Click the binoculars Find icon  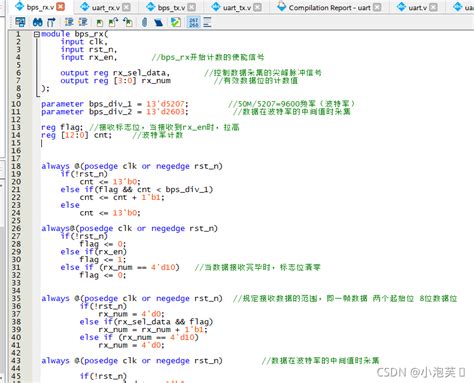[x=37, y=22]
